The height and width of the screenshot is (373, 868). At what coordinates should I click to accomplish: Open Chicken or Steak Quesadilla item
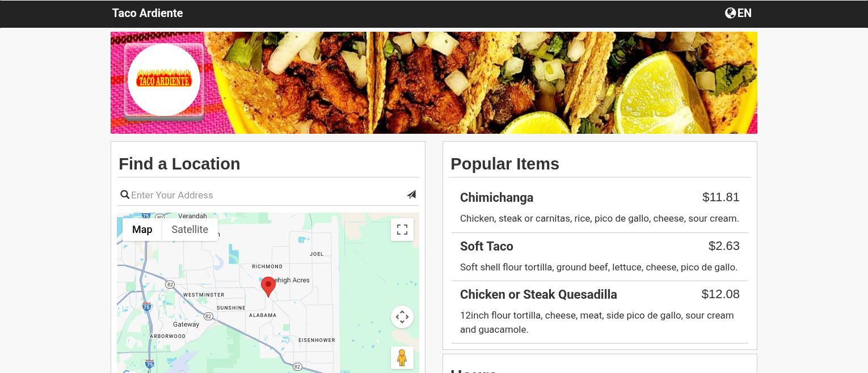coord(600,312)
